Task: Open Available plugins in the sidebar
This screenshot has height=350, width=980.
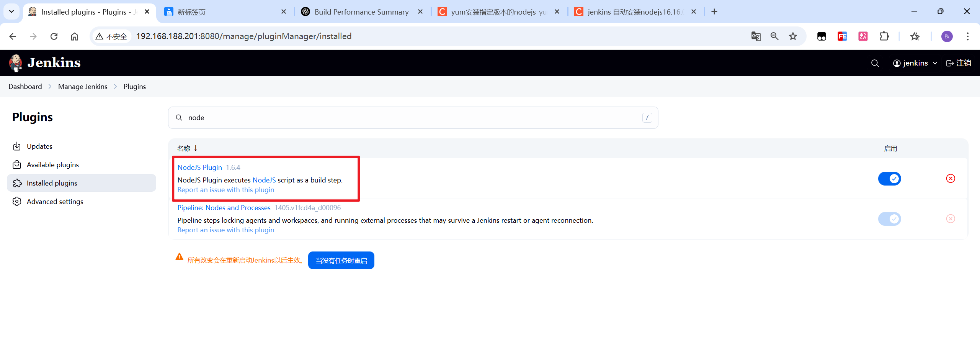Action: click(x=81, y=165)
